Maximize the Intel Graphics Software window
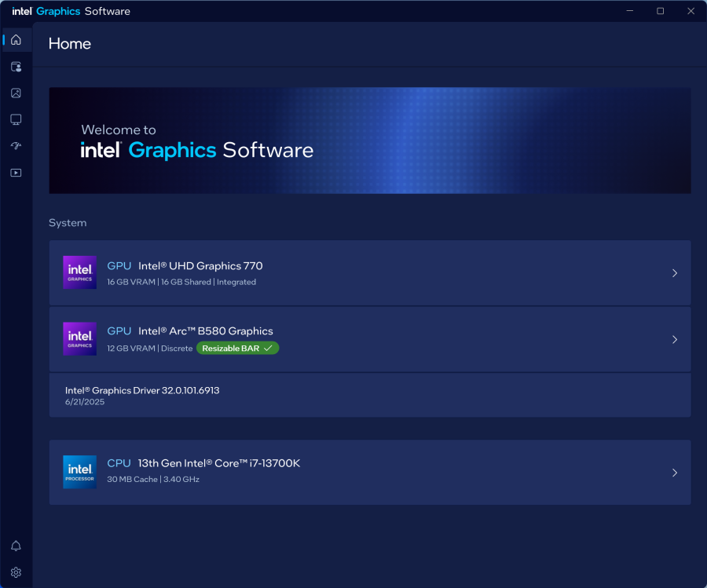 click(660, 11)
